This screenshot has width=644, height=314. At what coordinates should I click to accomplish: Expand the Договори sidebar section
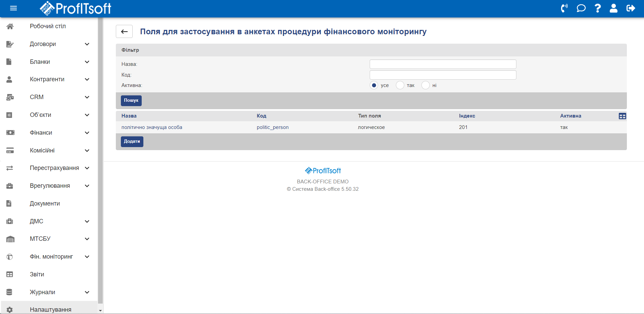tap(87, 44)
